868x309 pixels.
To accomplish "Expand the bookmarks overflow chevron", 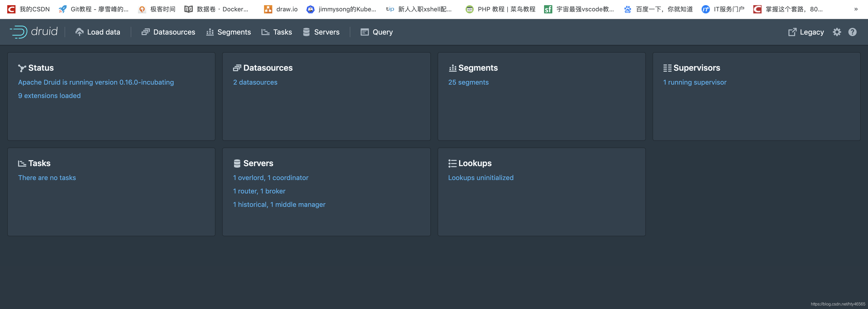I will point(856,9).
